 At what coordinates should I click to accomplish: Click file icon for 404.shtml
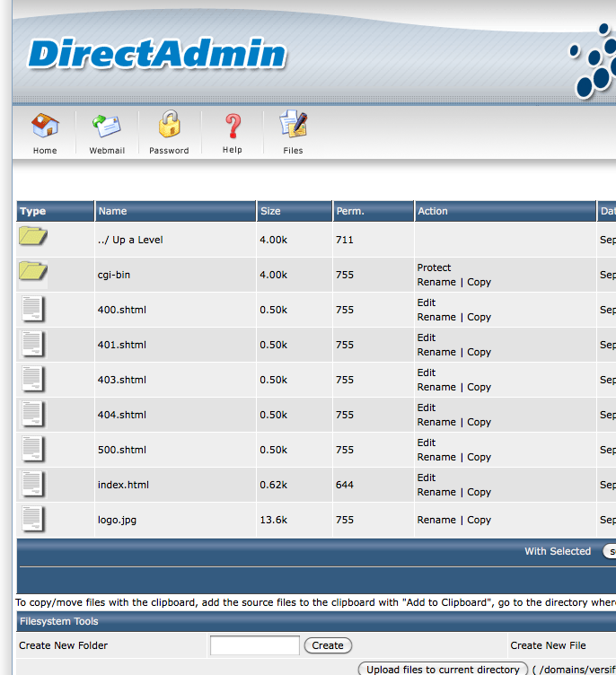(33, 414)
